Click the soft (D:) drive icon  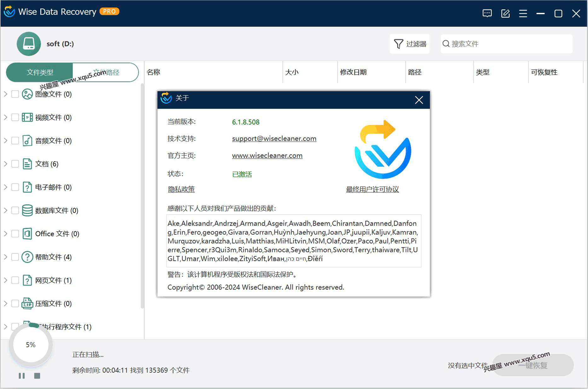click(x=29, y=44)
